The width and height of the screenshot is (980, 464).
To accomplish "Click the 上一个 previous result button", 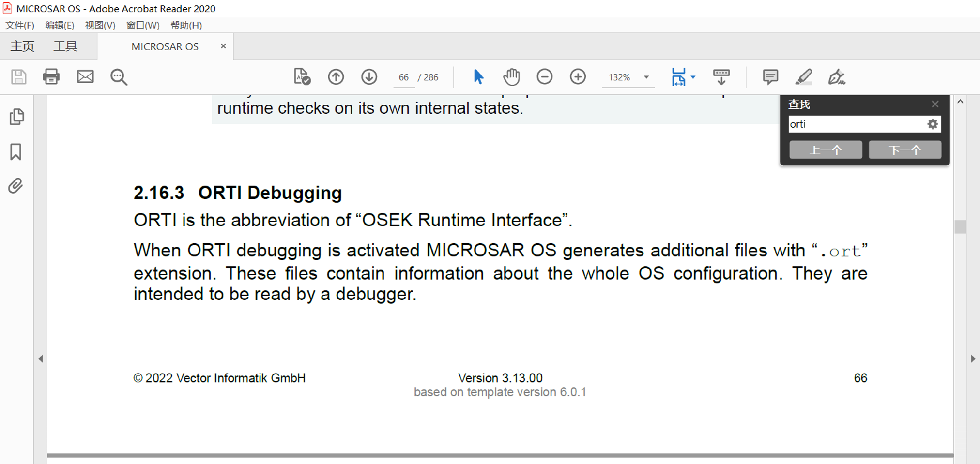I will [x=826, y=150].
